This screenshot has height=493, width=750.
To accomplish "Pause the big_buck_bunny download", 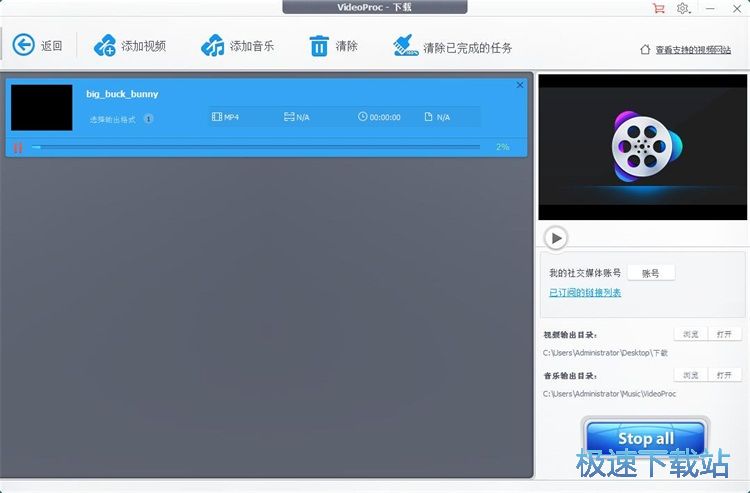I will [18, 148].
